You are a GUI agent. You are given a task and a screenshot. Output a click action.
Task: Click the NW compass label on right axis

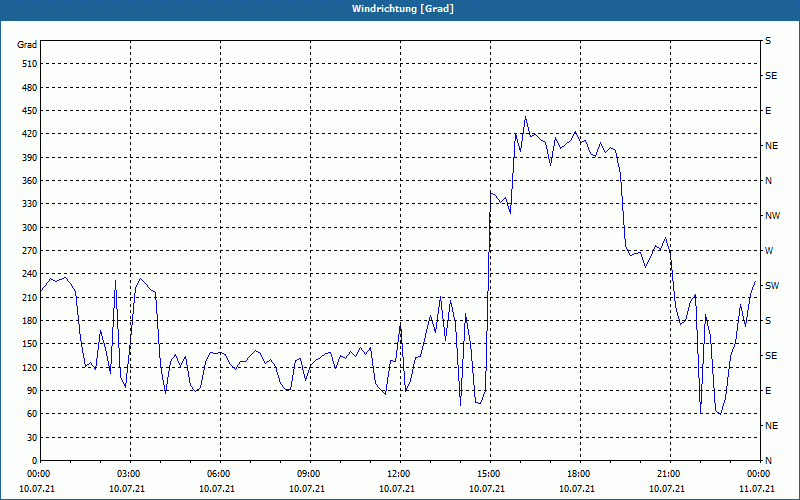pos(772,216)
